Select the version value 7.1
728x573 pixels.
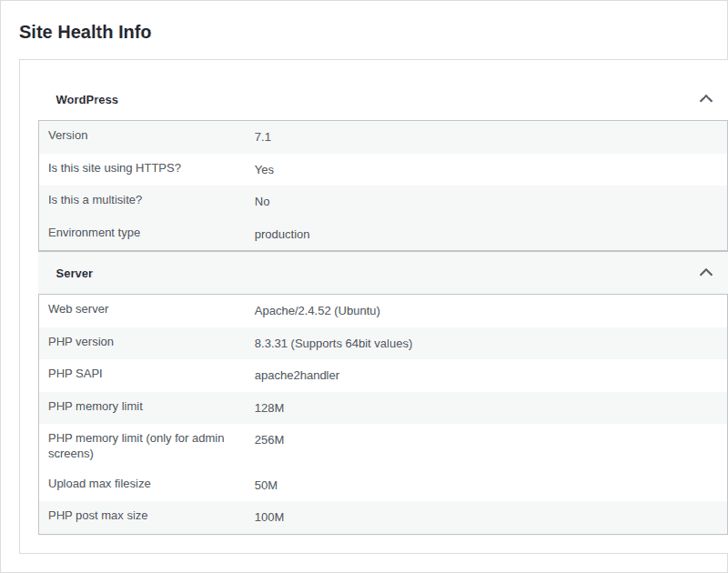(263, 136)
